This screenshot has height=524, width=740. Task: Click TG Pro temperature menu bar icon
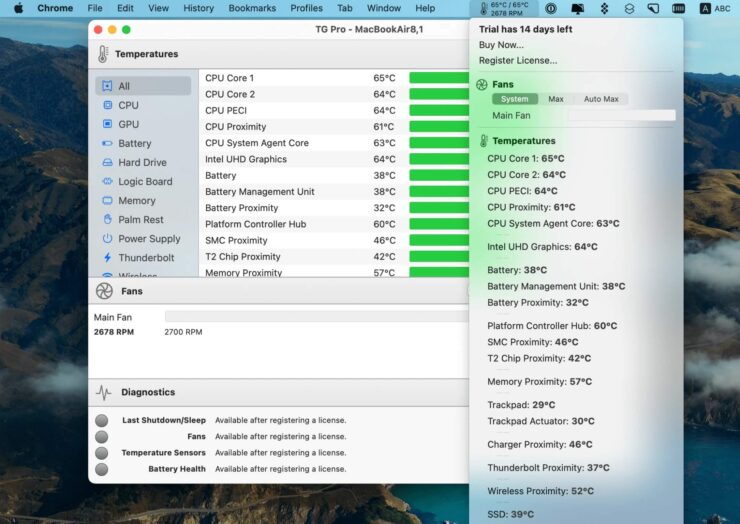[503, 8]
